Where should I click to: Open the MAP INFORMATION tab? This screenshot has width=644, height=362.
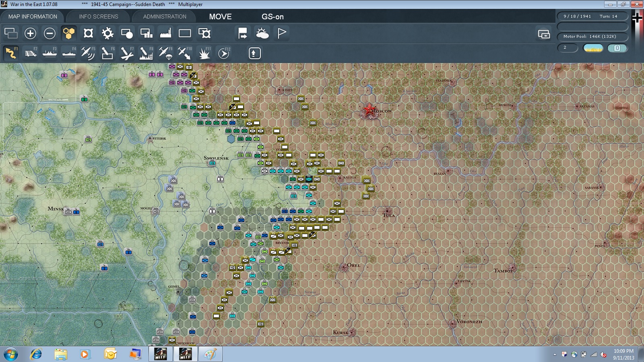tap(33, 16)
